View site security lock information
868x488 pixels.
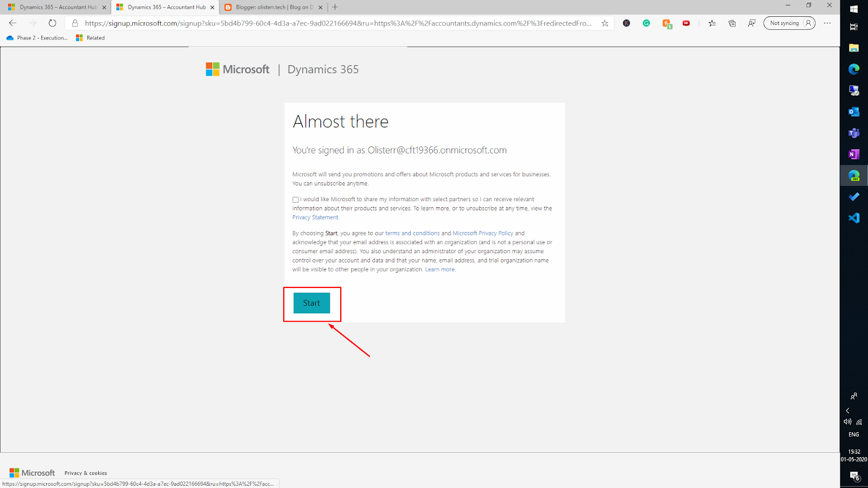tap(75, 23)
